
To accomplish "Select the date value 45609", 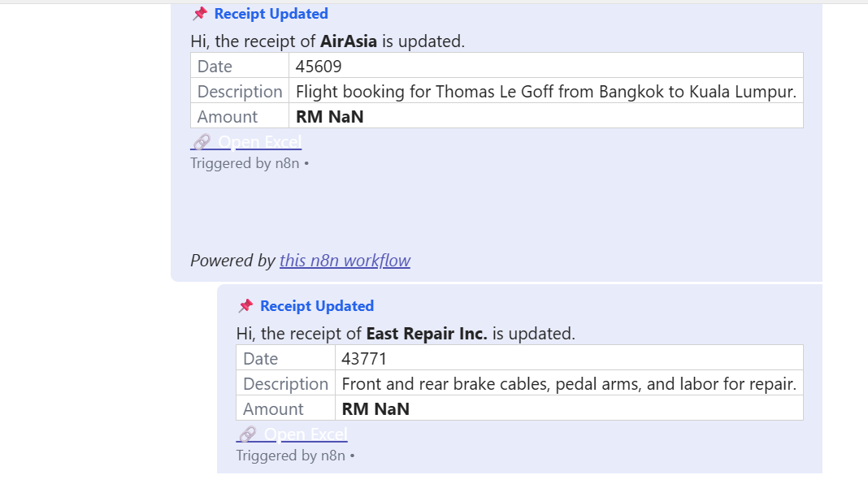I will (x=319, y=67).
